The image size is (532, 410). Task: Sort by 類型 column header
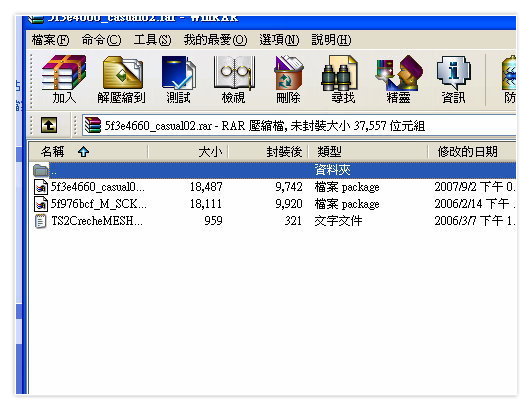point(368,151)
